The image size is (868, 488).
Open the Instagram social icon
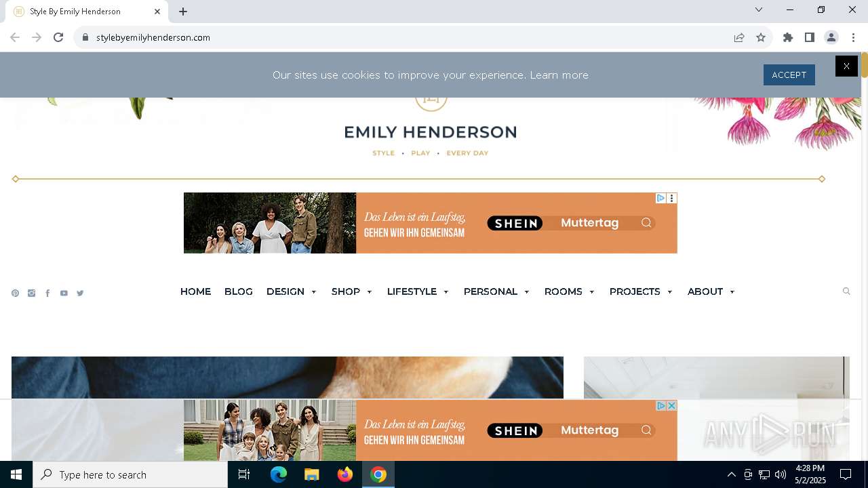(x=31, y=293)
